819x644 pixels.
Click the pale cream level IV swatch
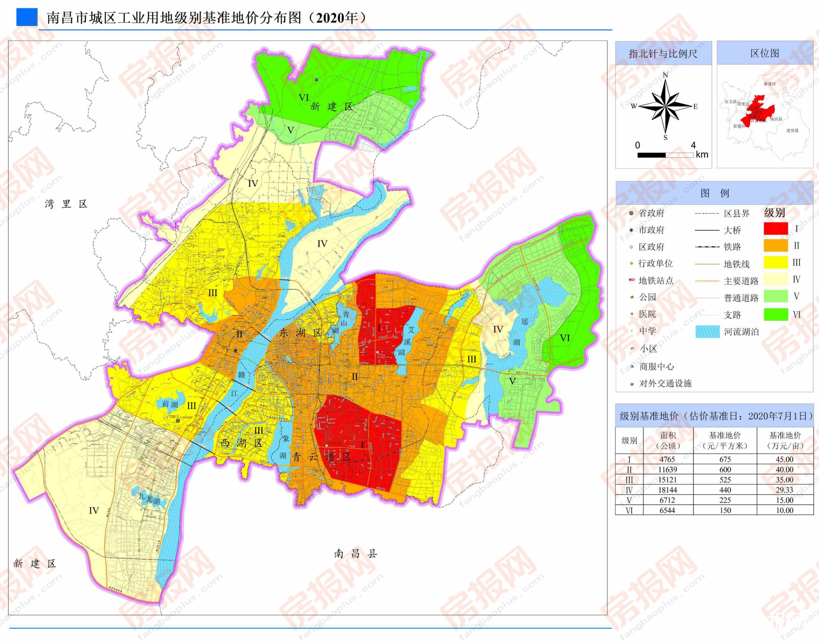(x=776, y=279)
